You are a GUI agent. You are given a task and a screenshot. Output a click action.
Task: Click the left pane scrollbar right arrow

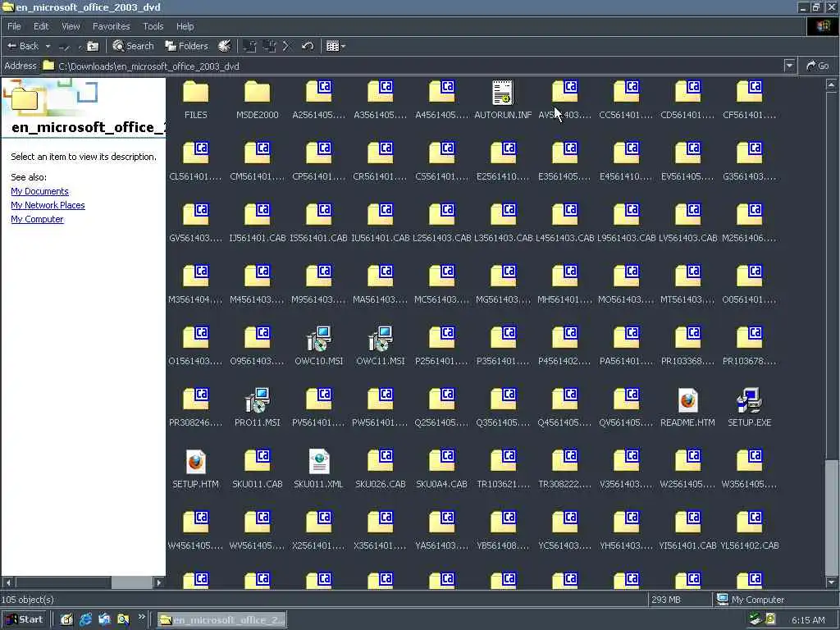[x=158, y=582]
